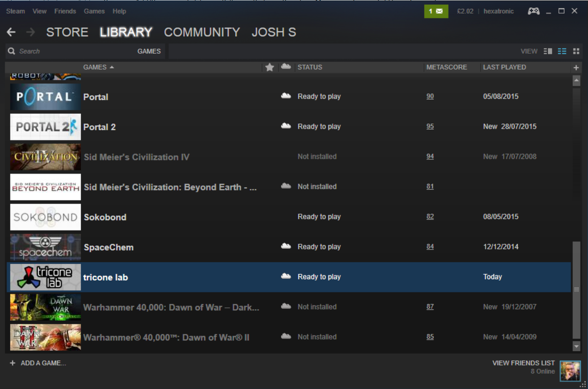Click the £2.02 wallet balance

[465, 11]
